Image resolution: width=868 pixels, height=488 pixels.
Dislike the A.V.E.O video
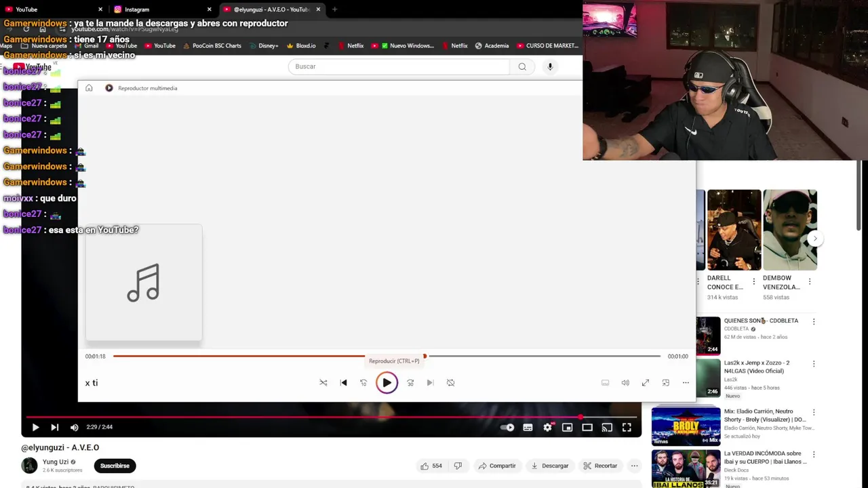coord(458,466)
